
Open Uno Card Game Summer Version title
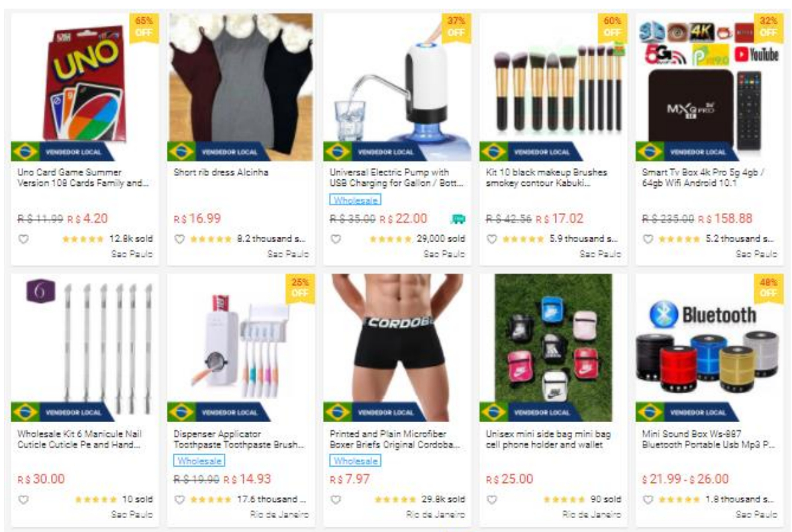83,178
